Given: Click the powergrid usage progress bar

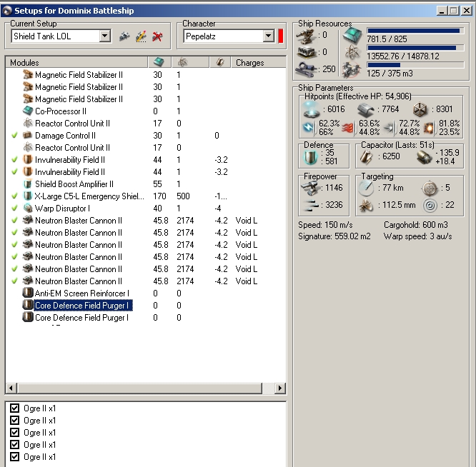Looking at the screenshot, I should click(x=415, y=48).
